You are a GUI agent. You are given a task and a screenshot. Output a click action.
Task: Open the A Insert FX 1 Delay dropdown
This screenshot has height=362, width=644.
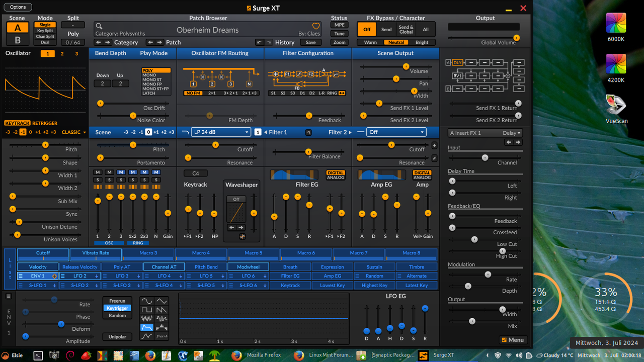485,133
